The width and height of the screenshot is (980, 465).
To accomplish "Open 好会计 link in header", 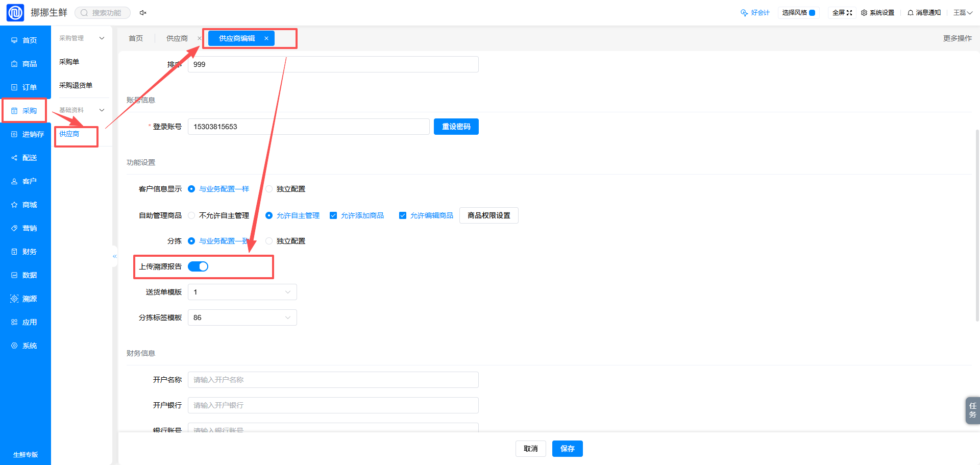I will point(755,13).
